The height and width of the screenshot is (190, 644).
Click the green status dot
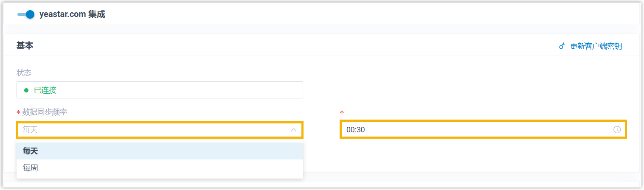click(26, 90)
